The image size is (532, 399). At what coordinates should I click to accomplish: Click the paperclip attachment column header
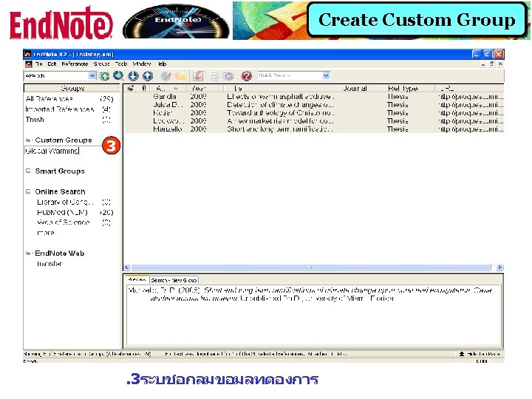(x=144, y=88)
